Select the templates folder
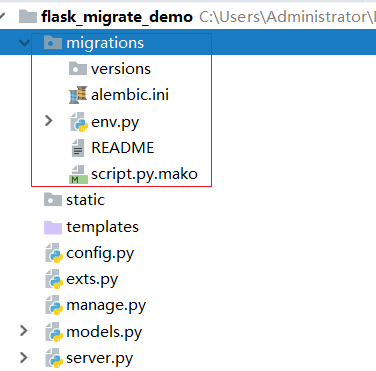This screenshot has width=376, height=371. coord(102,227)
